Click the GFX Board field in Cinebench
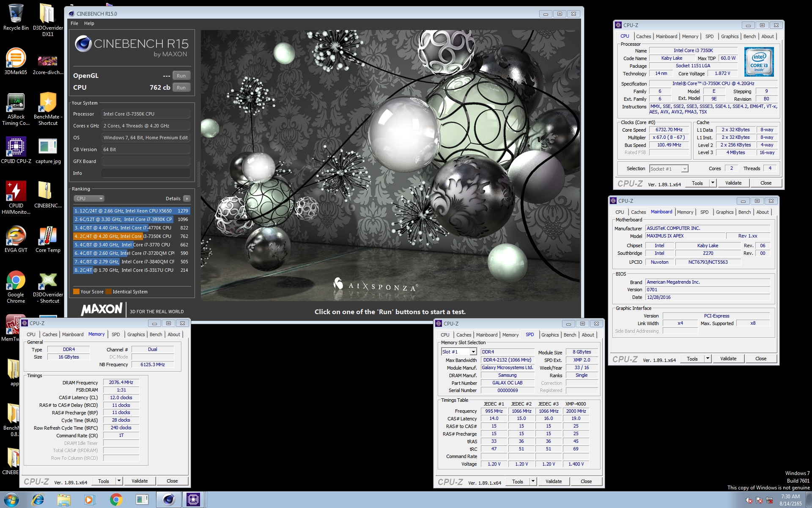Viewport: 812px width, 508px height. 145,161
